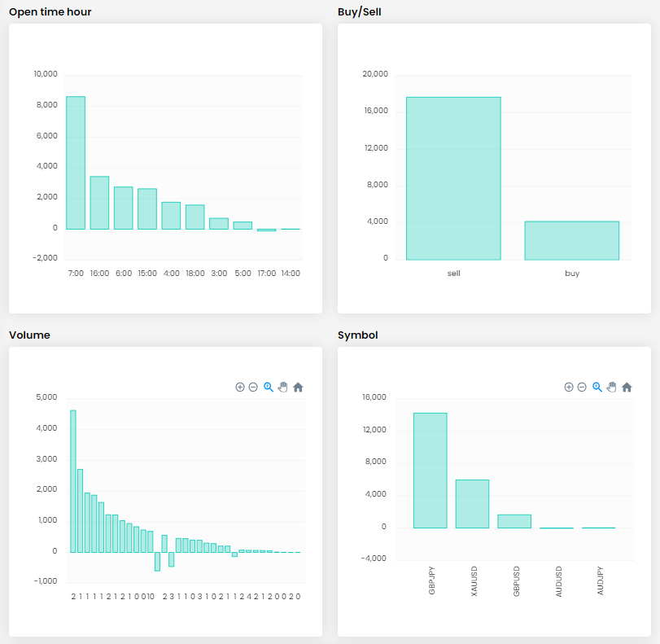Select the 16:00 bar in Open time hour
Screen dimensions: 660x644
click(x=100, y=203)
